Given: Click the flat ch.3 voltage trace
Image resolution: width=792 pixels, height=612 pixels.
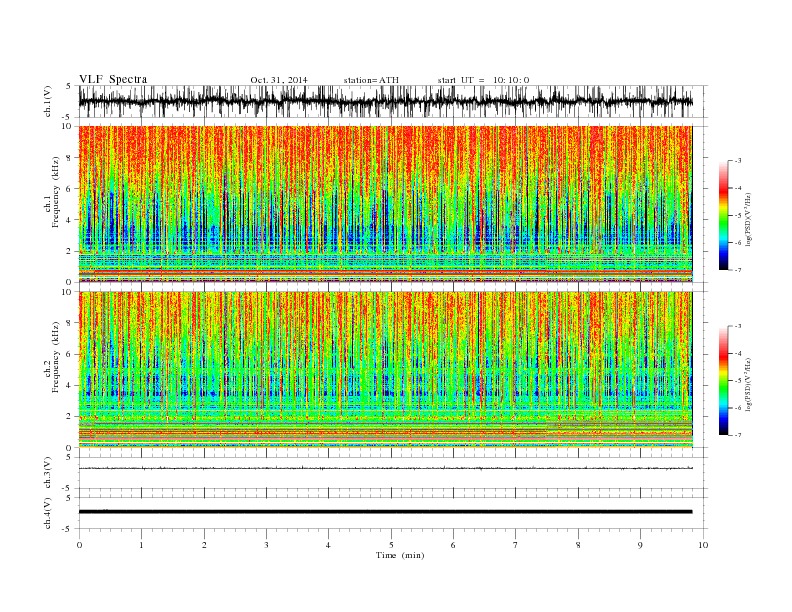Looking at the screenshot, I should [x=385, y=469].
